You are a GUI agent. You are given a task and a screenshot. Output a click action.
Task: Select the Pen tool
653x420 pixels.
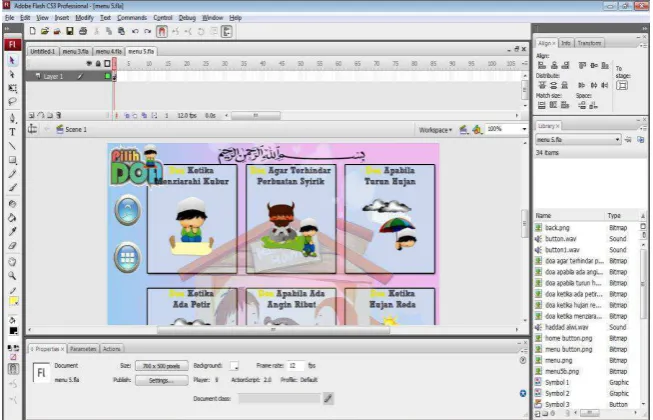tap(12, 118)
